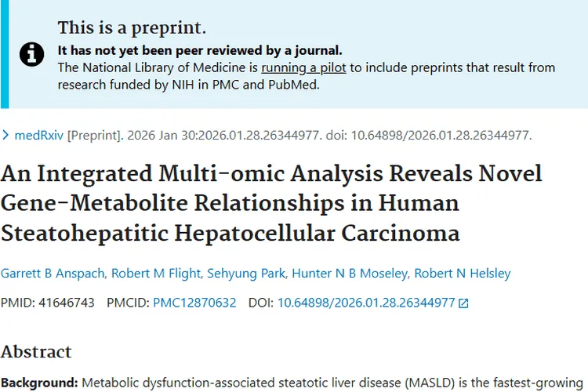Click the bold Background label in abstract
This screenshot has height=392, width=588.
pos(39,383)
